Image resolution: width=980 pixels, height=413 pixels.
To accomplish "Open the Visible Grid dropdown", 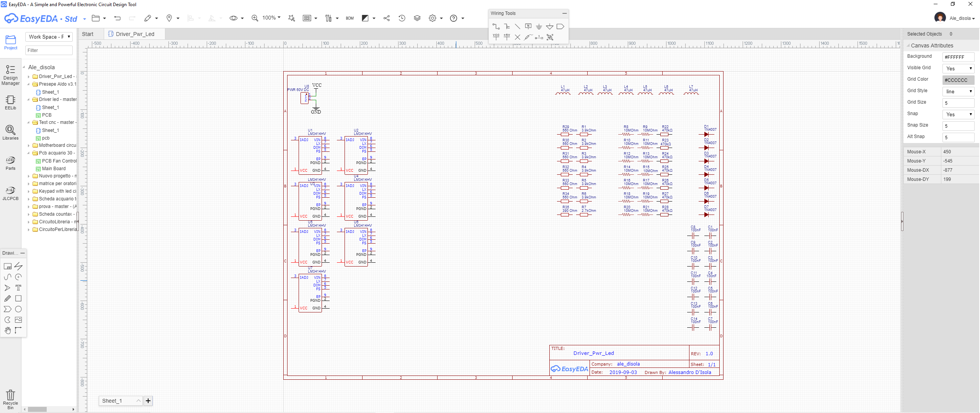I will point(958,68).
